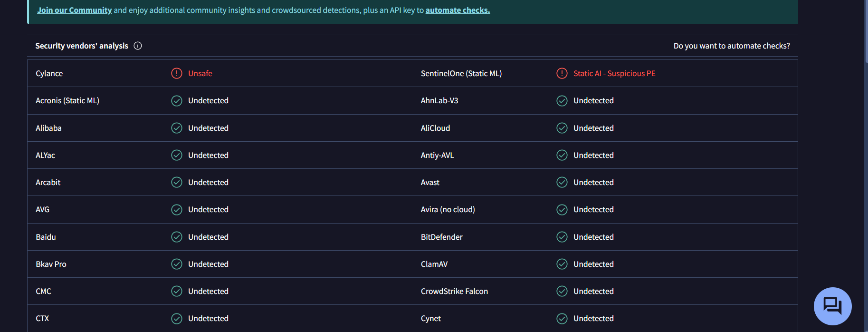Click the Cylance Unsafe result text
868x332 pixels.
click(200, 73)
